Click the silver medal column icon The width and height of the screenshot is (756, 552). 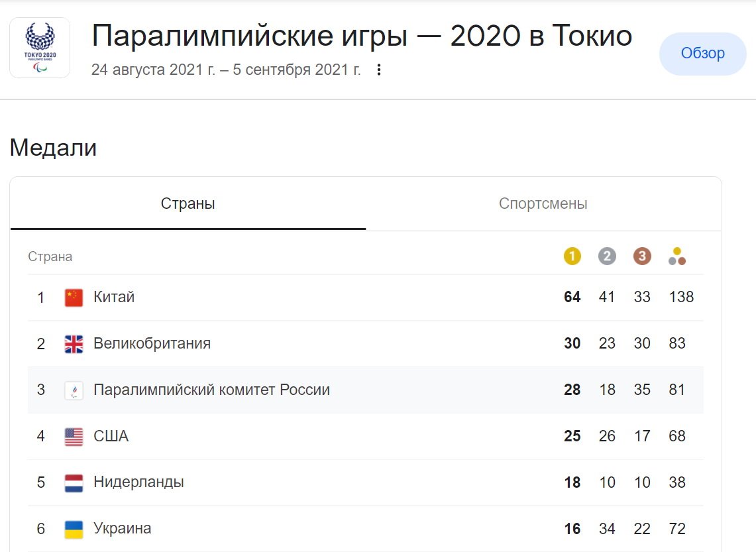[x=607, y=256]
